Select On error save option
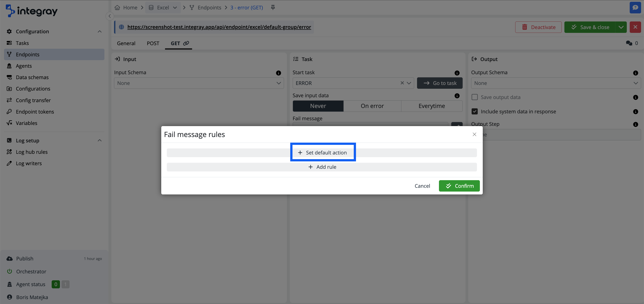 point(372,106)
